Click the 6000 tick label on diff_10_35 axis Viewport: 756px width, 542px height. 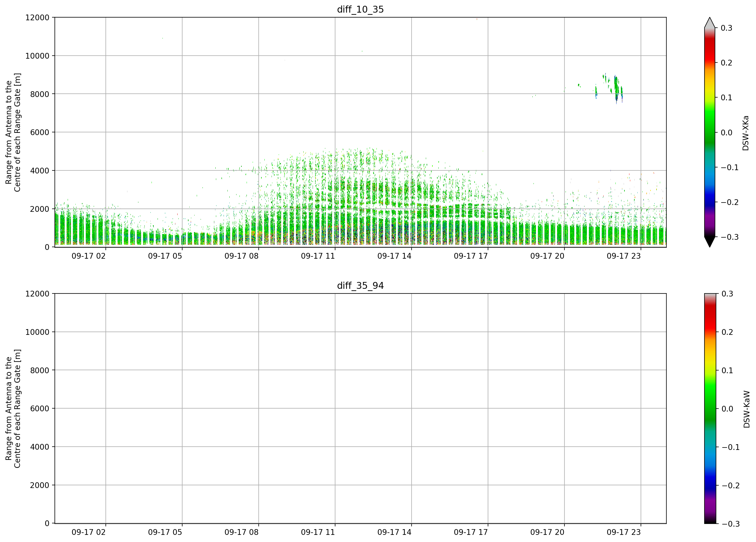[40, 132]
